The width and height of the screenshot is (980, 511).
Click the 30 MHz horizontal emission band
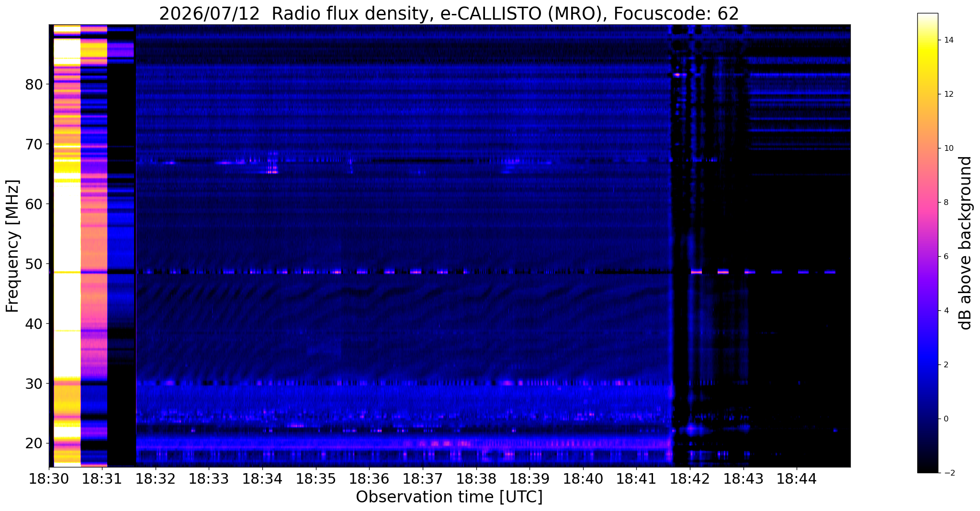pos(402,383)
